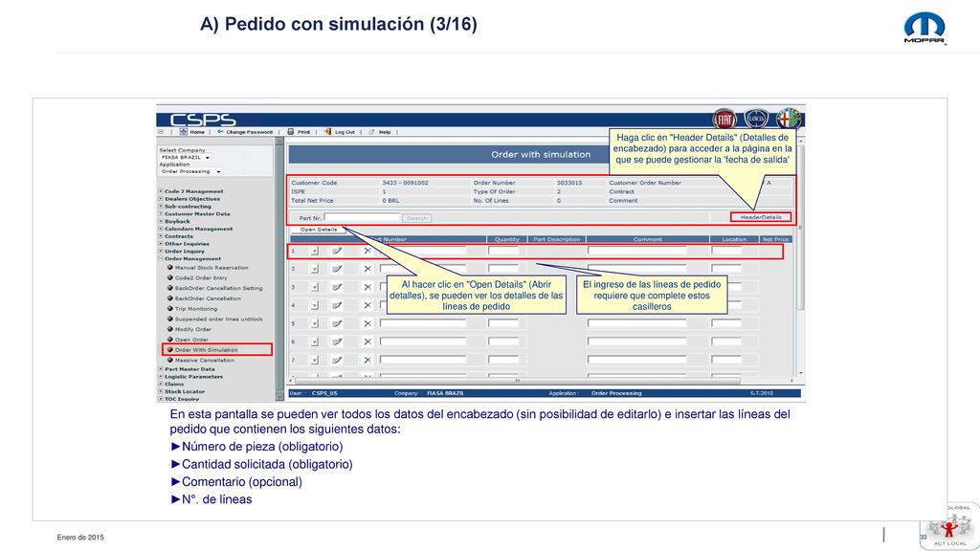Click the Log Out door icon
This screenshot has width=980, height=551.
coord(327,132)
